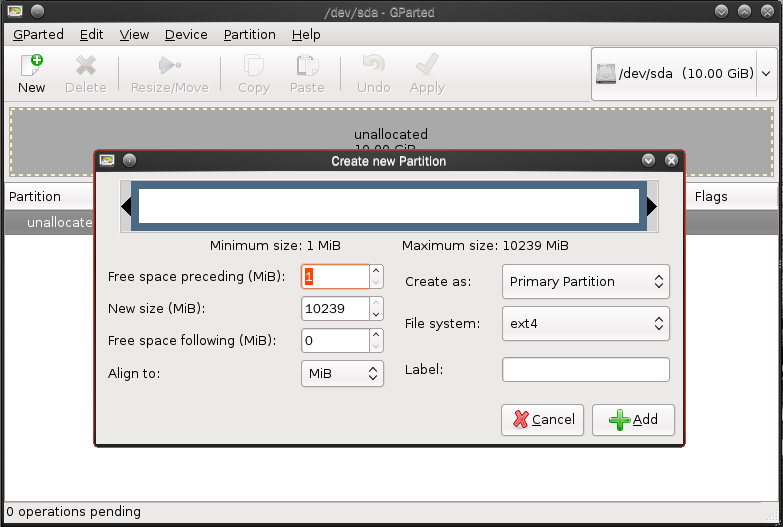
Task: Click the round sticky button in the dialog title bar
Action: pos(129,160)
